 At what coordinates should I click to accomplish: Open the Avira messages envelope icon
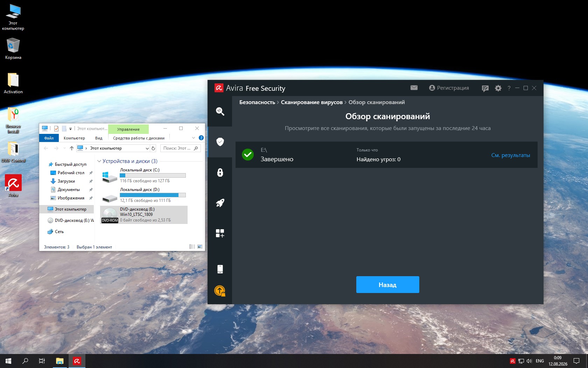coord(414,88)
